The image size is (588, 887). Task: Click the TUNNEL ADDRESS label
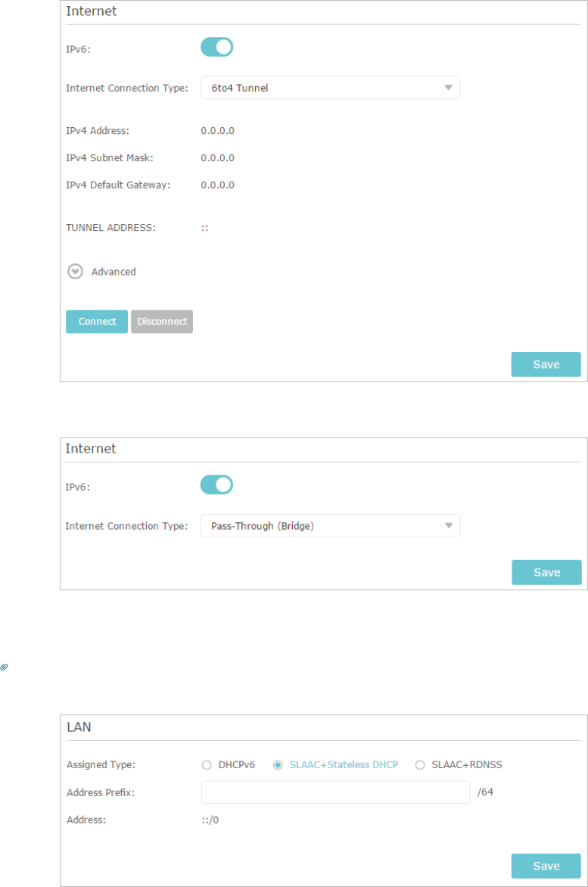(110, 227)
